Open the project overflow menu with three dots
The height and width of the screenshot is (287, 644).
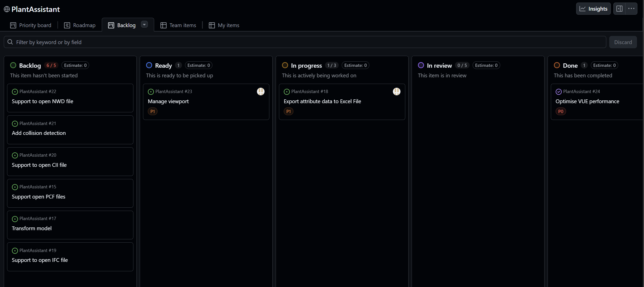(631, 8)
